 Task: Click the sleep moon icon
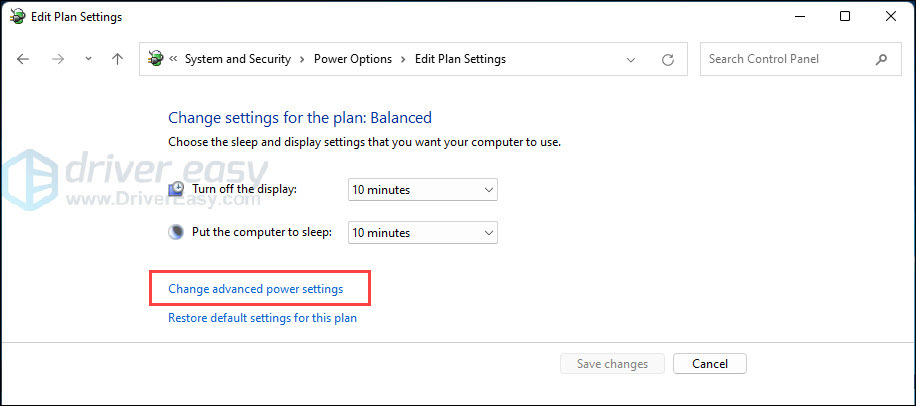point(176,232)
